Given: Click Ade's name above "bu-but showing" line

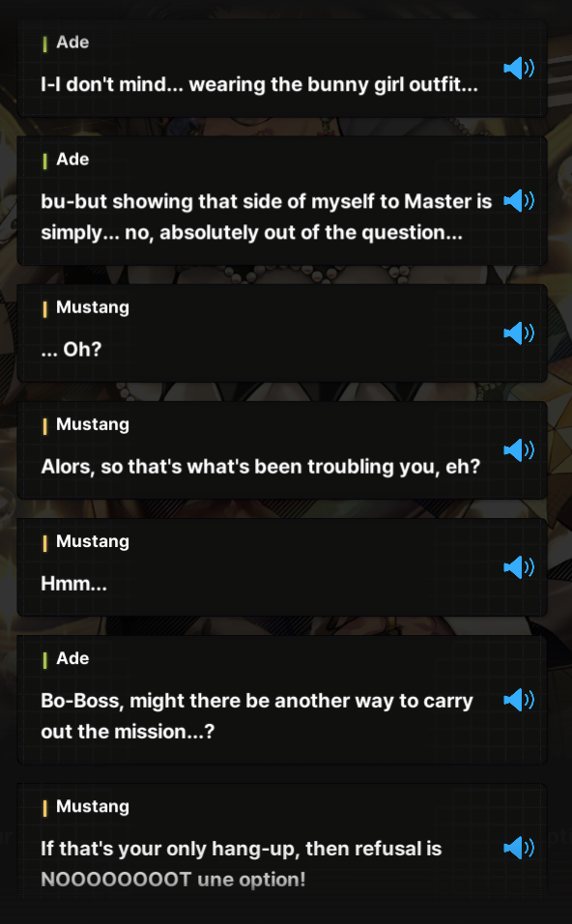Looking at the screenshot, I should pos(72,159).
